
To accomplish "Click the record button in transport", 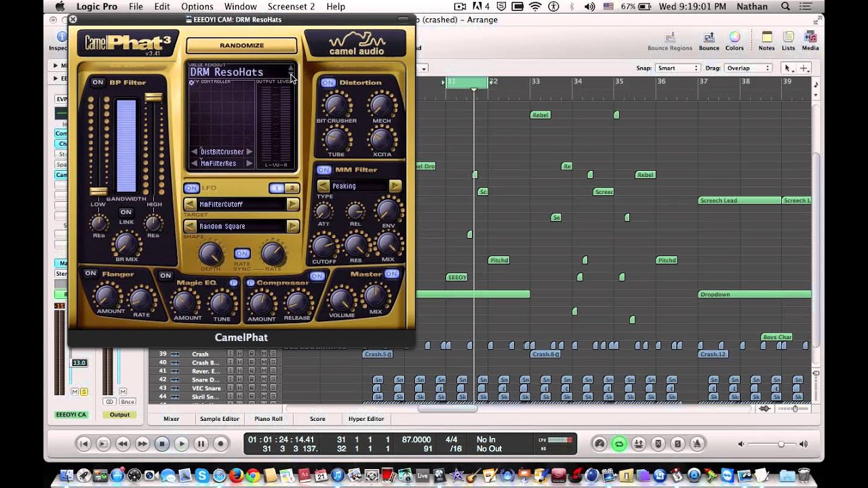I will tap(220, 444).
